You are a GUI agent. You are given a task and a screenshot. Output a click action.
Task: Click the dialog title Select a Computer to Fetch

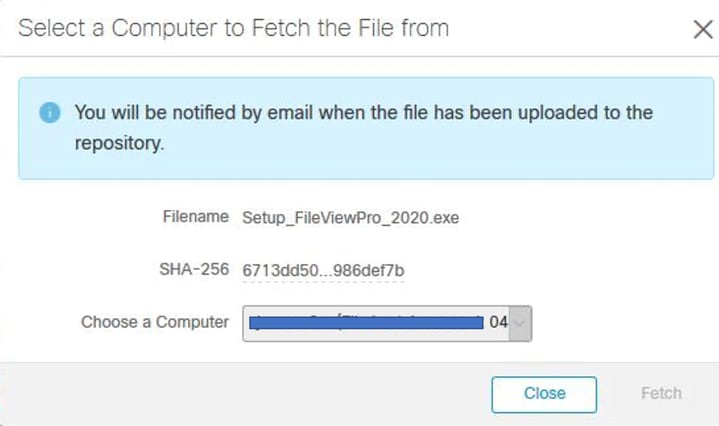coord(233,28)
